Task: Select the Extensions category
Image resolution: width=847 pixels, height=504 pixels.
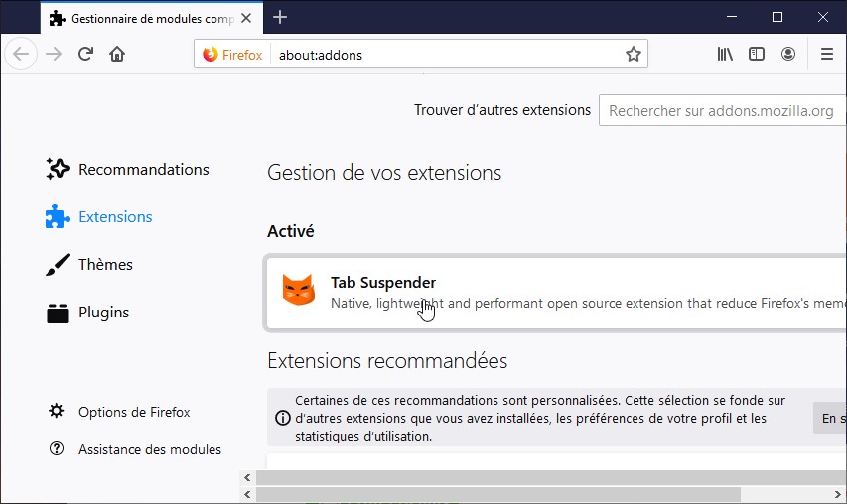Action: tap(115, 217)
